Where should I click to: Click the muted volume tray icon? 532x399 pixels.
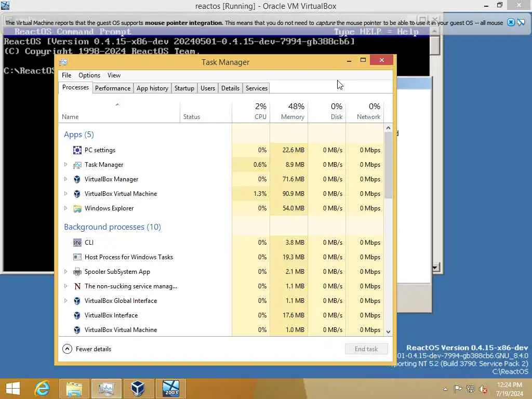483,389
